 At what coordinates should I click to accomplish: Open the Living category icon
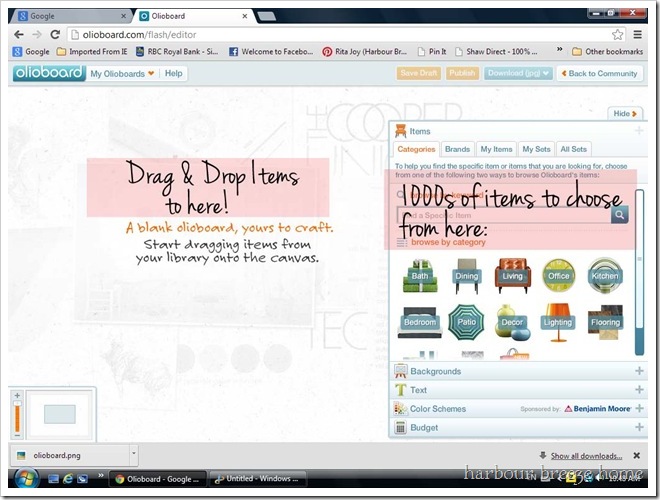click(512, 276)
